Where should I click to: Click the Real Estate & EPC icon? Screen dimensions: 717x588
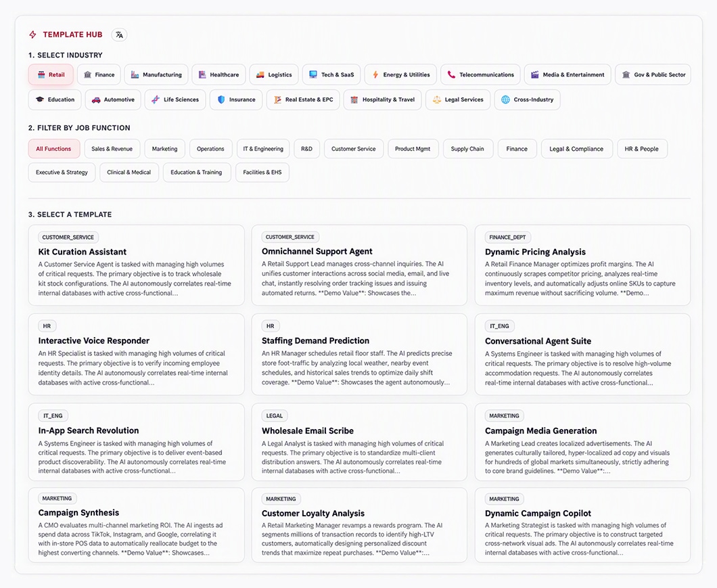tap(277, 99)
